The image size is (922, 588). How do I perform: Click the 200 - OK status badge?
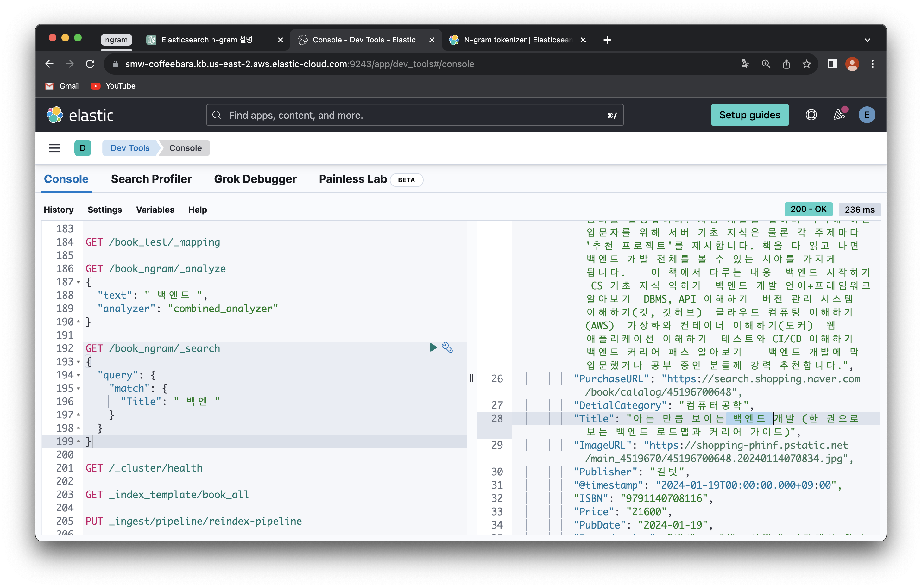click(x=808, y=210)
